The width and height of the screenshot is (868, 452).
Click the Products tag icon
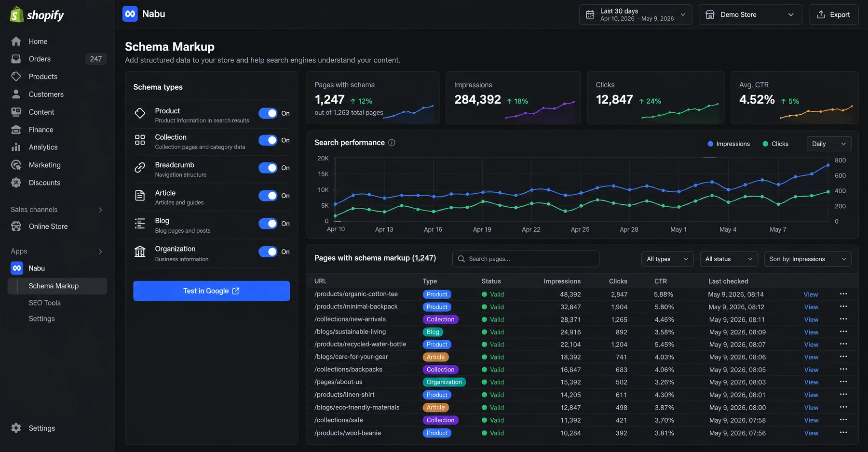[16, 77]
